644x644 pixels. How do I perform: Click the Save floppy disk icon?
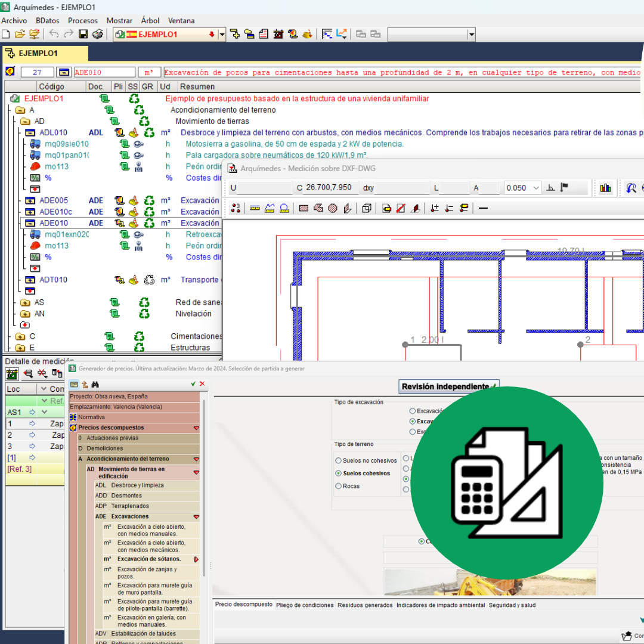pos(83,34)
